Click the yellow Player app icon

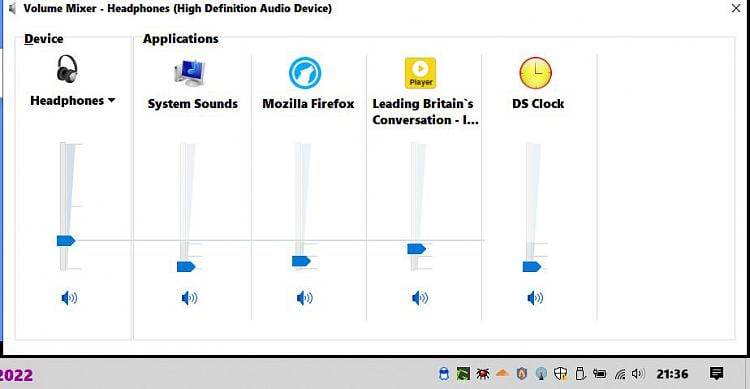[x=420, y=73]
